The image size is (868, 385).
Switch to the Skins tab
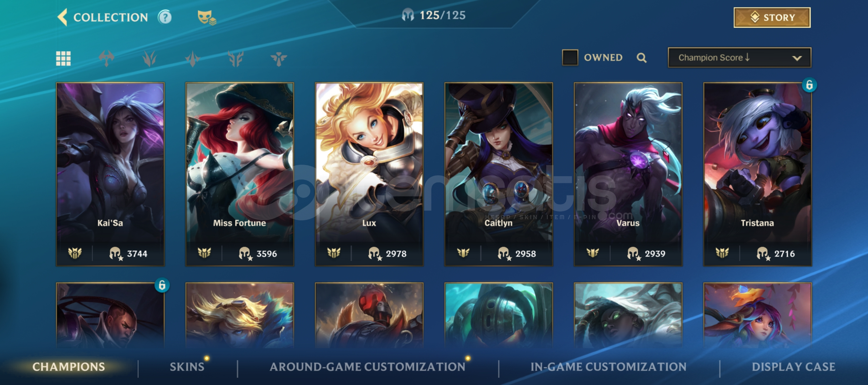[187, 367]
